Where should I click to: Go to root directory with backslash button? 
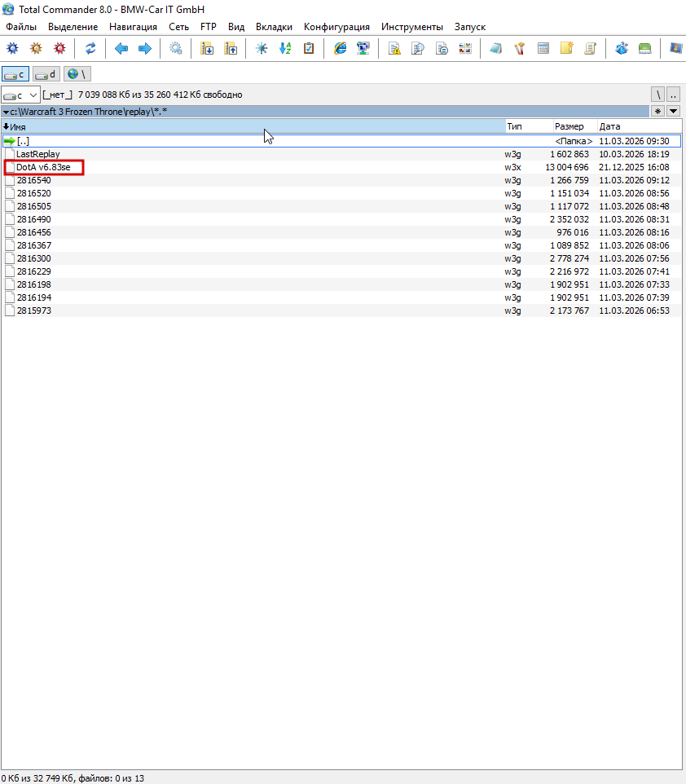coord(658,95)
